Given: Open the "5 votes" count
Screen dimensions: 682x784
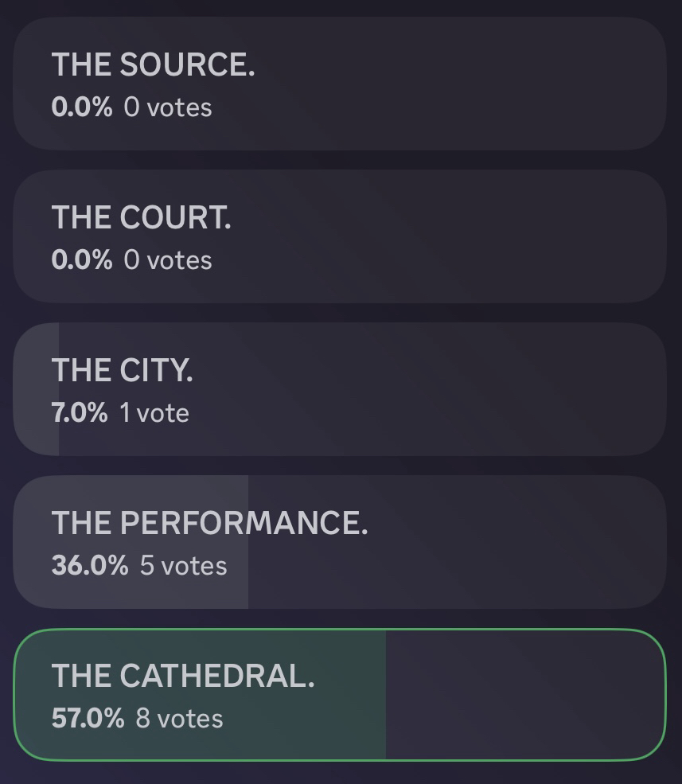Looking at the screenshot, I should tap(183, 566).
